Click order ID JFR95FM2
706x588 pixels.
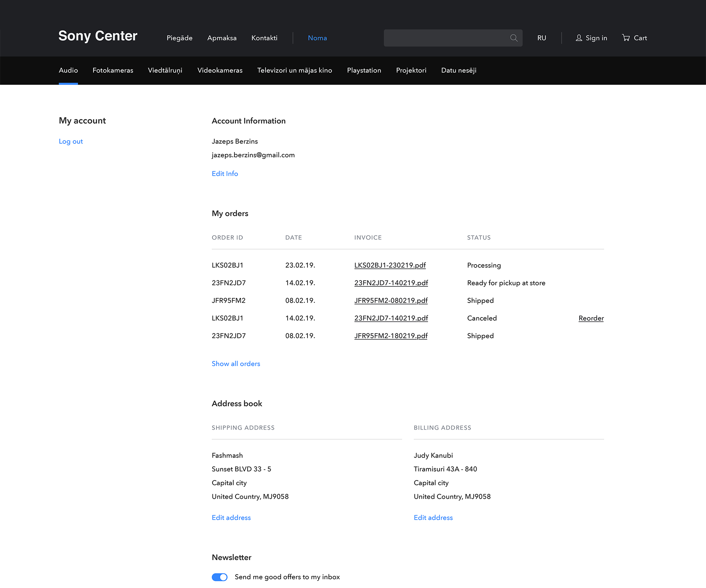(229, 301)
